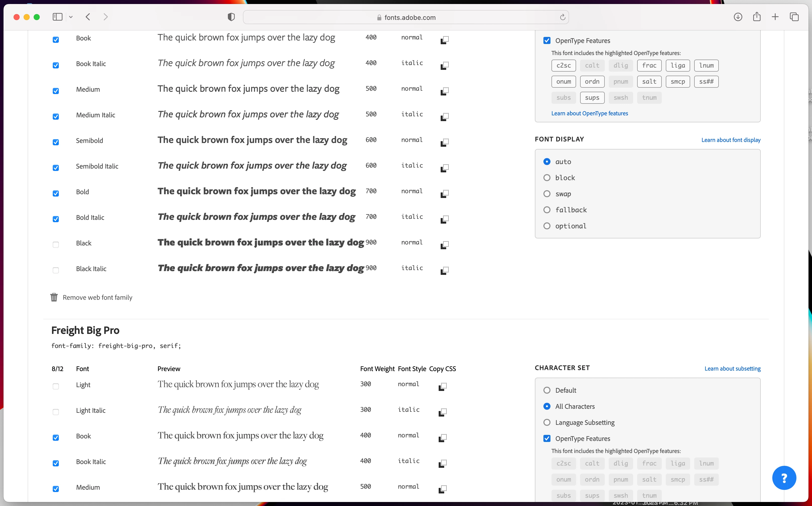The height and width of the screenshot is (506, 812).
Task: Show Safari downloads
Action: click(738, 17)
